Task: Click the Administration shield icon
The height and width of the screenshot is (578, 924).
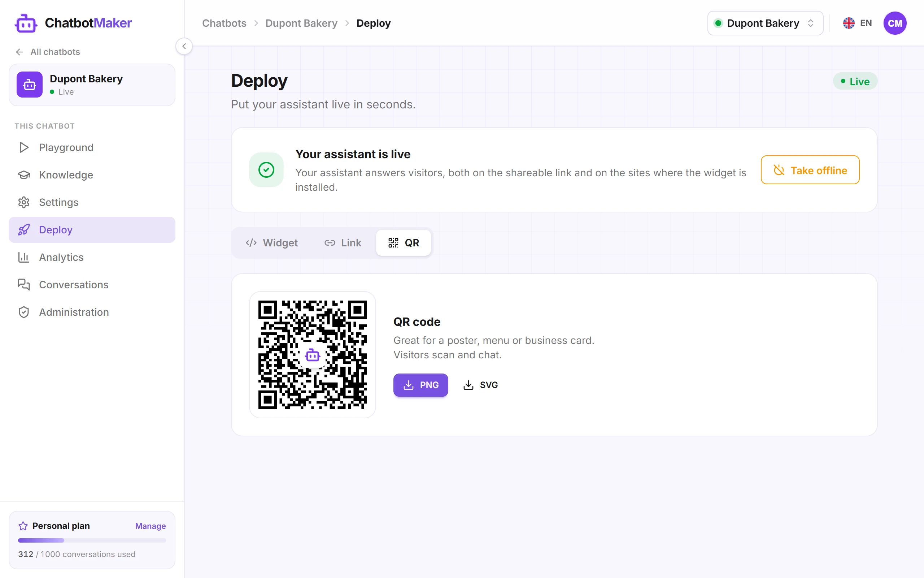Action: click(x=24, y=312)
